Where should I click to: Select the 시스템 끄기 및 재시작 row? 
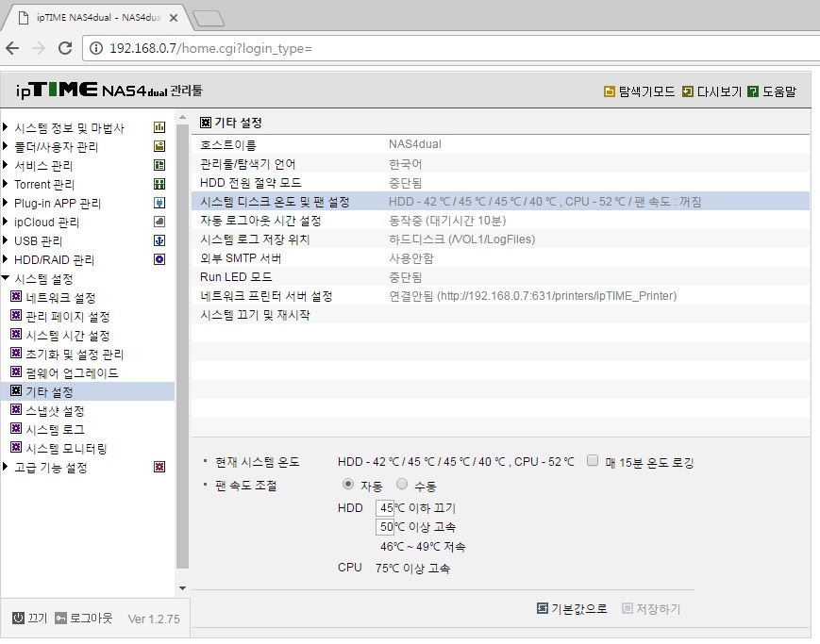(500, 315)
